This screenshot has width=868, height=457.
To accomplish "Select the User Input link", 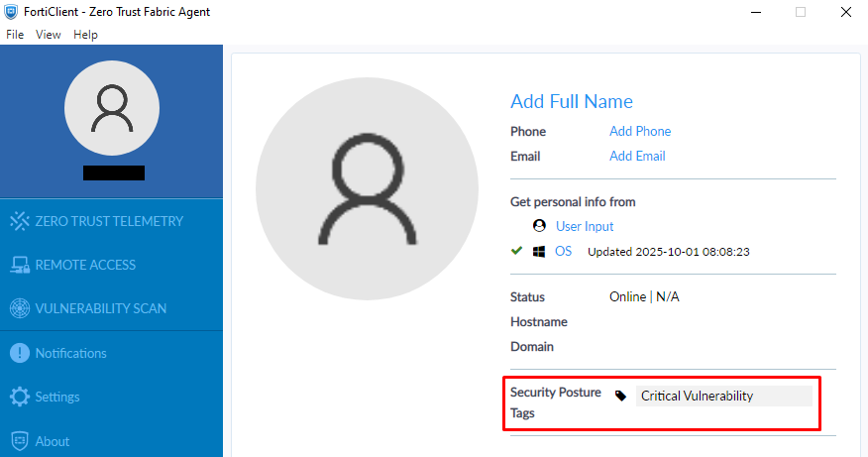I will [x=585, y=226].
